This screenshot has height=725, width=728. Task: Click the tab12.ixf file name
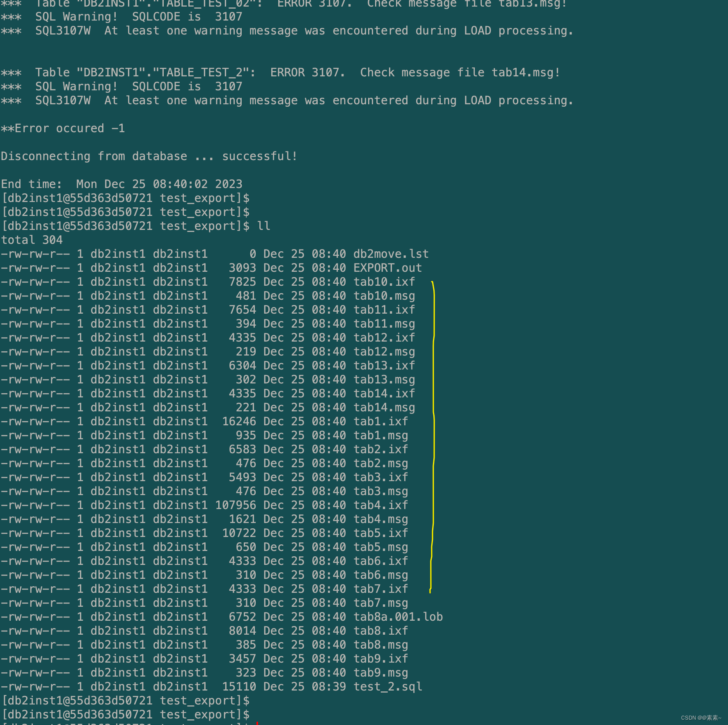[x=384, y=338]
